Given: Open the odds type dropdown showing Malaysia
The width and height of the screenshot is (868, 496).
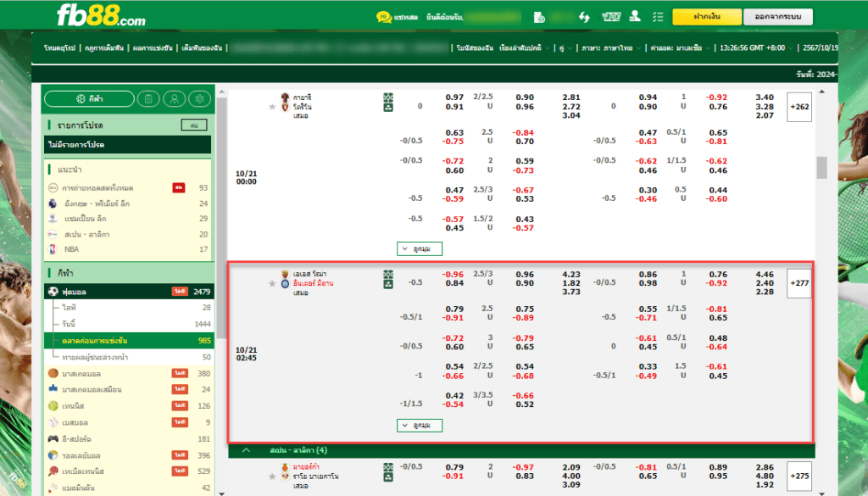Looking at the screenshot, I should pos(680,48).
